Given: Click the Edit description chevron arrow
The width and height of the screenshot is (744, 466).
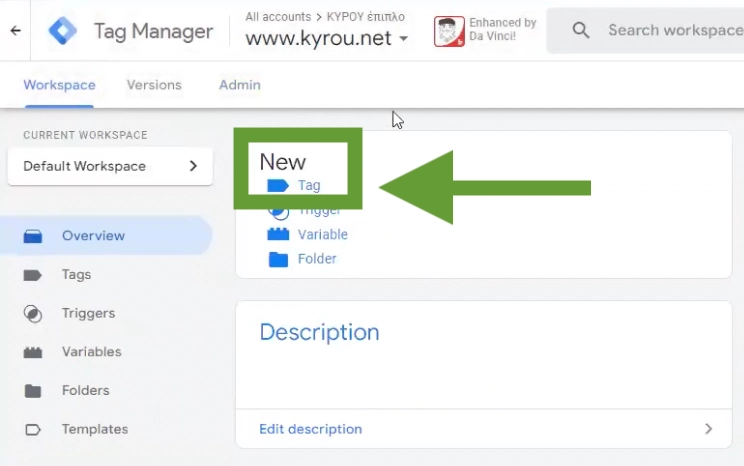Looking at the screenshot, I should (x=708, y=429).
